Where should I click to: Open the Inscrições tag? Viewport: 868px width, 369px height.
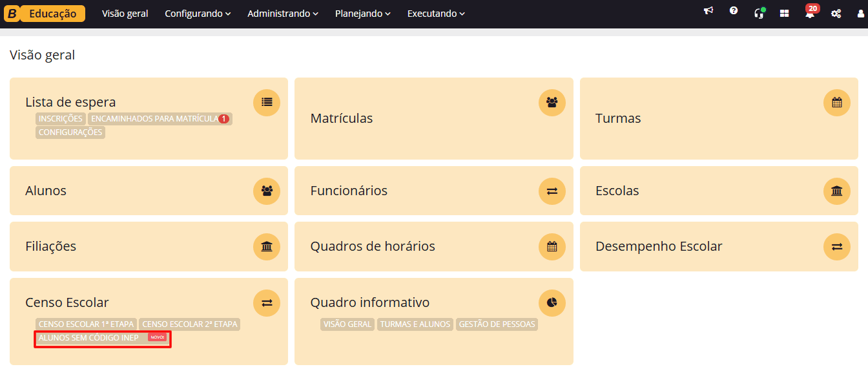[x=61, y=119]
